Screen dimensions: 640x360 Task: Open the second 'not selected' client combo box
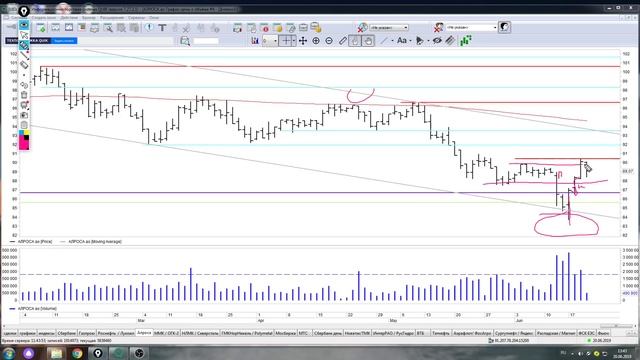click(x=471, y=27)
